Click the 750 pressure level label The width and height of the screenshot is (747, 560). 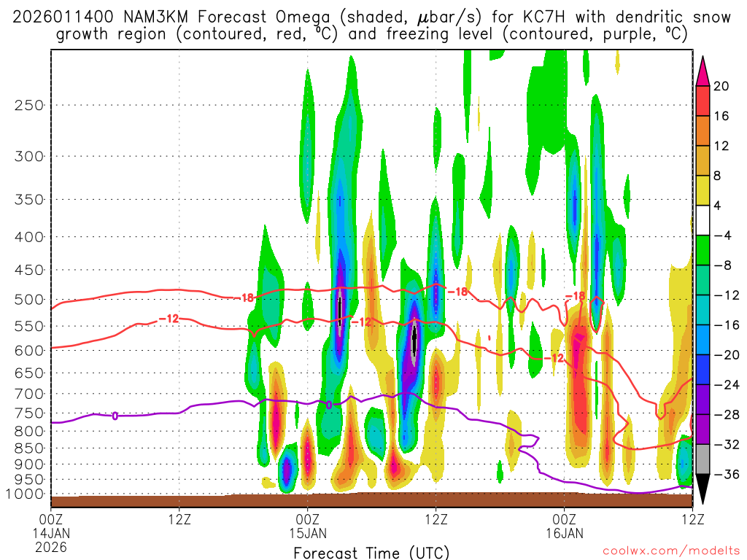click(29, 413)
